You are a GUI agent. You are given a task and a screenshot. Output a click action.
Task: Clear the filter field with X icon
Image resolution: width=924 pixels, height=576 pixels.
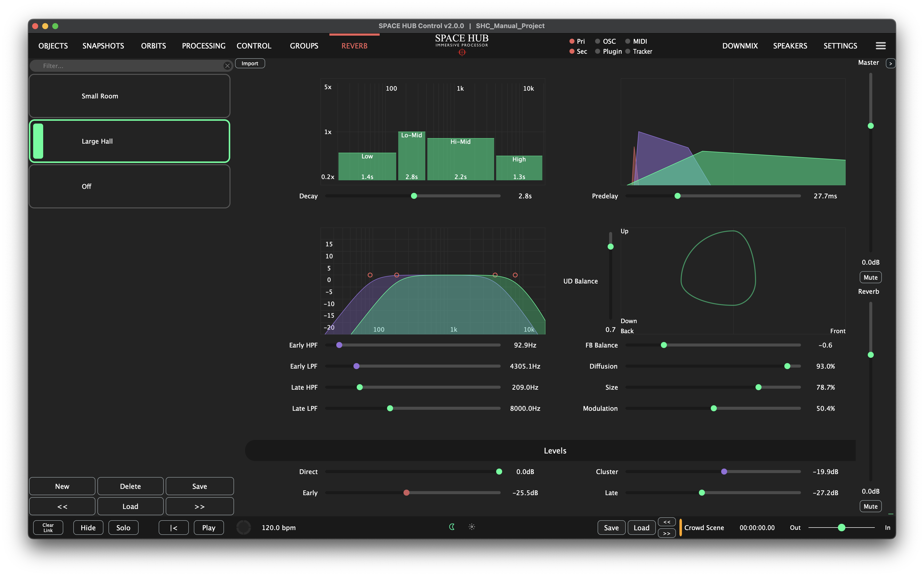227,66
